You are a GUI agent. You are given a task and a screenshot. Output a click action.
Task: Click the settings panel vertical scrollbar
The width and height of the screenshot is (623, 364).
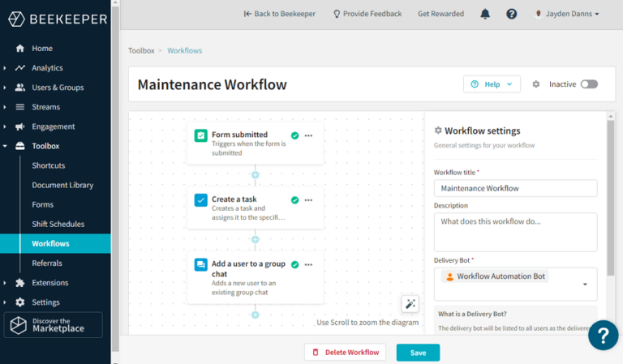pyautogui.click(x=611, y=198)
